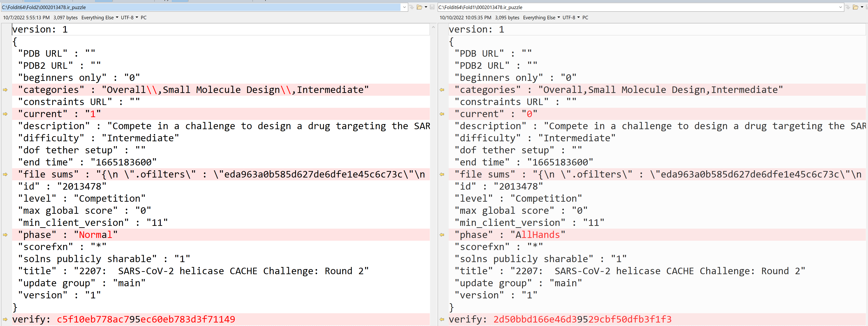This screenshot has height=326, width=868.
Task: Click left pane PC line-ending label
Action: click(144, 17)
